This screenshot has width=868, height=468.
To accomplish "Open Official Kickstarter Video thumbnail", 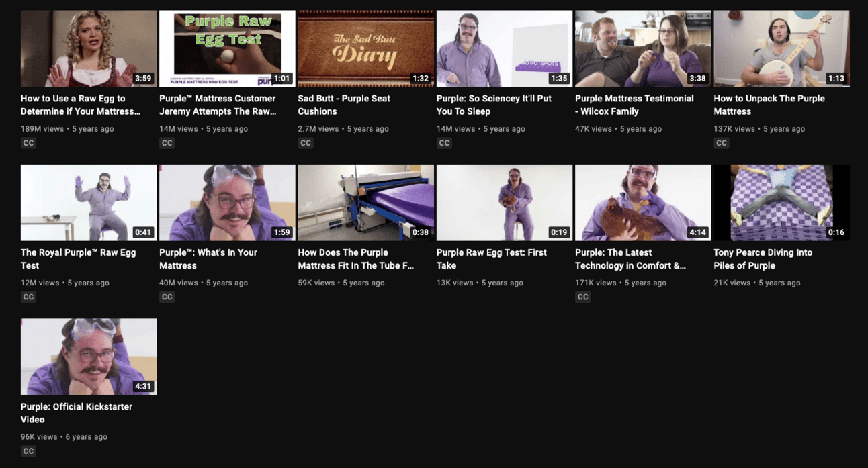I will [89, 357].
